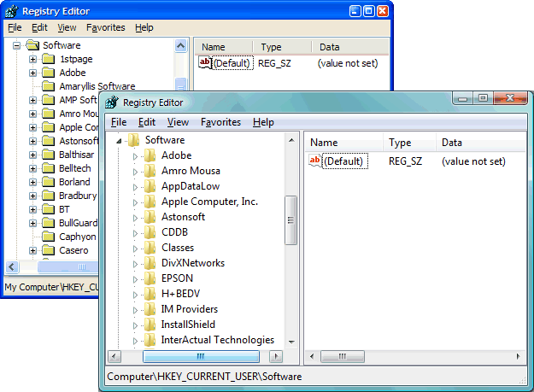Screen dimensions: 534x392
Task: Click the Apple Computer, Inc. folder icon
Action: pyautogui.click(x=150, y=202)
